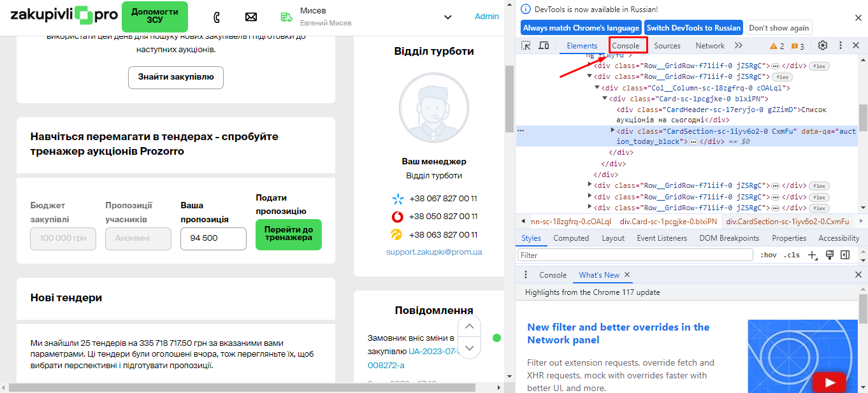Open the Computed styles tab

pyautogui.click(x=571, y=238)
